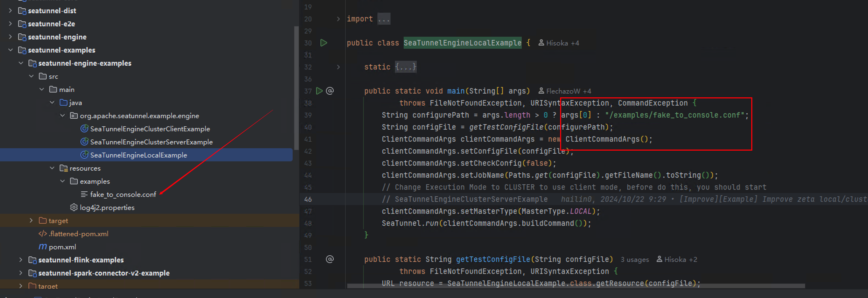Viewport: 868px width, 298px height.
Task: Expand the folded static block
Action: (x=338, y=67)
